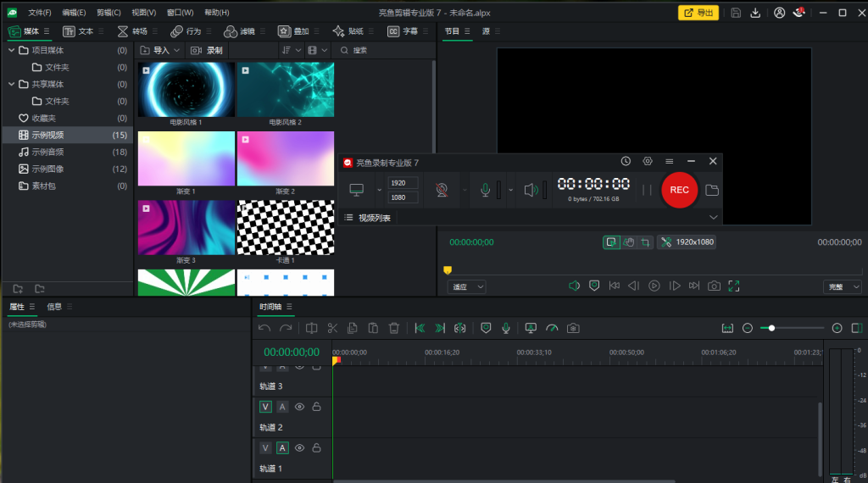The image size is (868, 483).
Task: Open the 完整 quality dropdown
Action: (843, 287)
